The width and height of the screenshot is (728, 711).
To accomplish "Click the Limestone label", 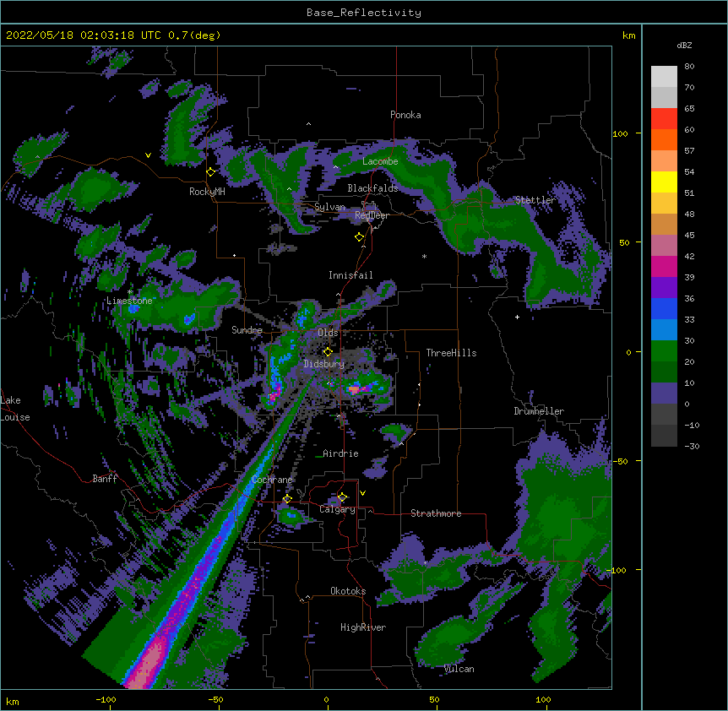I will pos(129,301).
